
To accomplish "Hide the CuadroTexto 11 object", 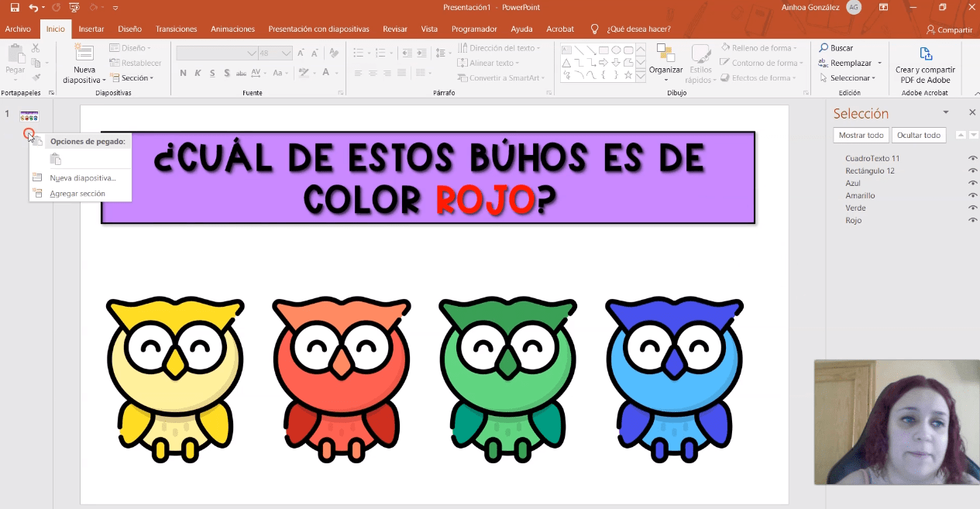I will pyautogui.click(x=972, y=159).
